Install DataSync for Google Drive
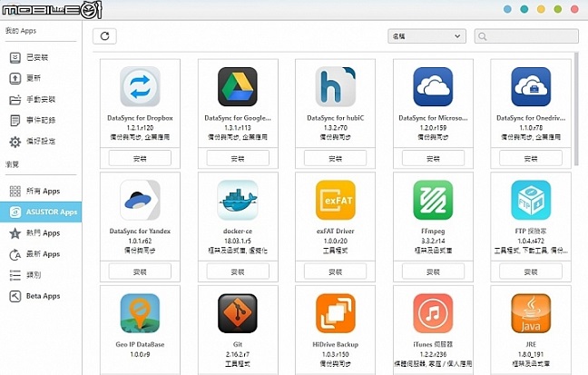 coord(238,158)
